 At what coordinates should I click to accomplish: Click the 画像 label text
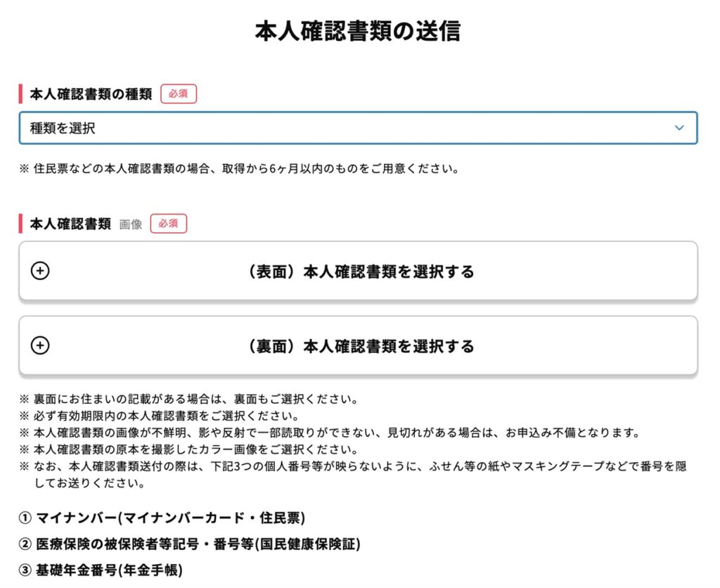pyautogui.click(x=131, y=224)
